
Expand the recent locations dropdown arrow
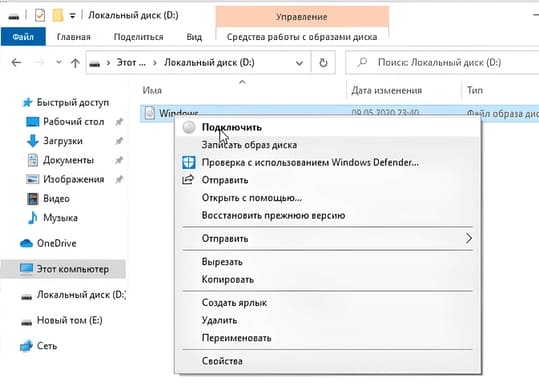[59, 62]
